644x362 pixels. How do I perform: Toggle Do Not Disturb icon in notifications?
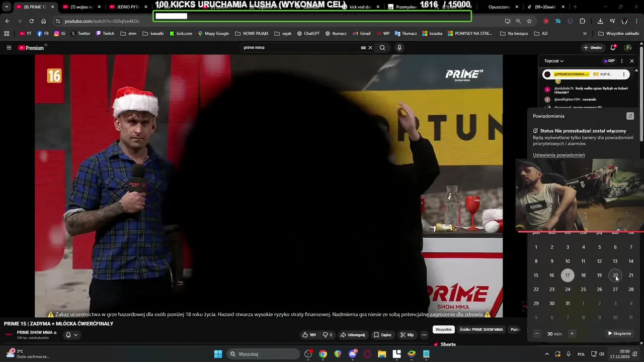pos(630,116)
